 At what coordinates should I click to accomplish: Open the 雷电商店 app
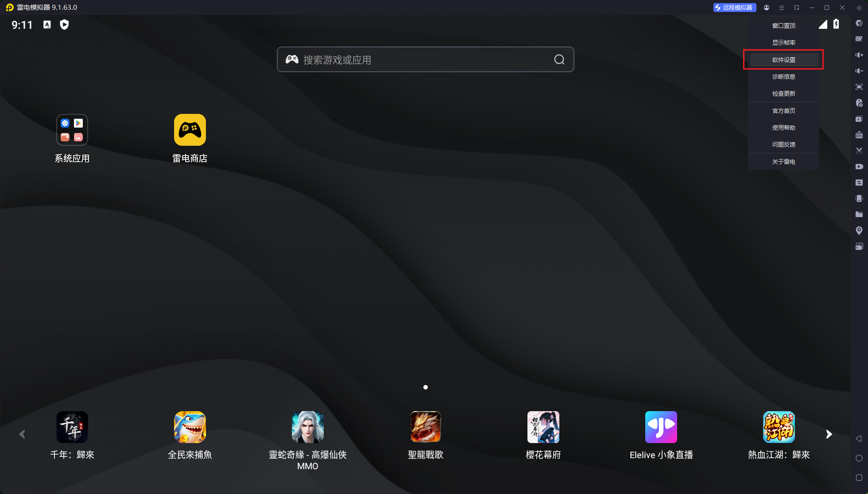pos(190,130)
